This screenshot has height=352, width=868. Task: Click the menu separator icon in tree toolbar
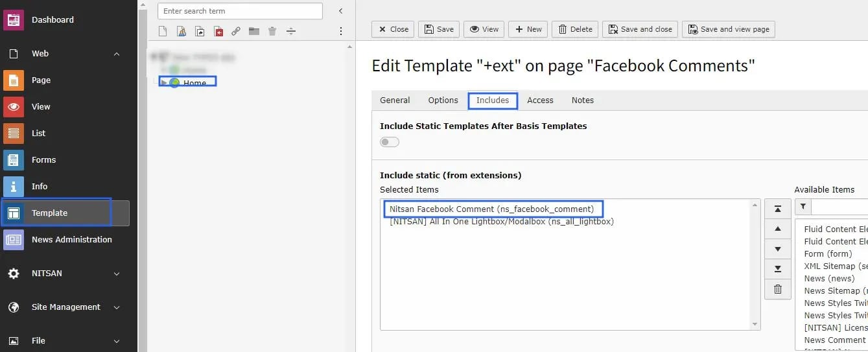291,31
